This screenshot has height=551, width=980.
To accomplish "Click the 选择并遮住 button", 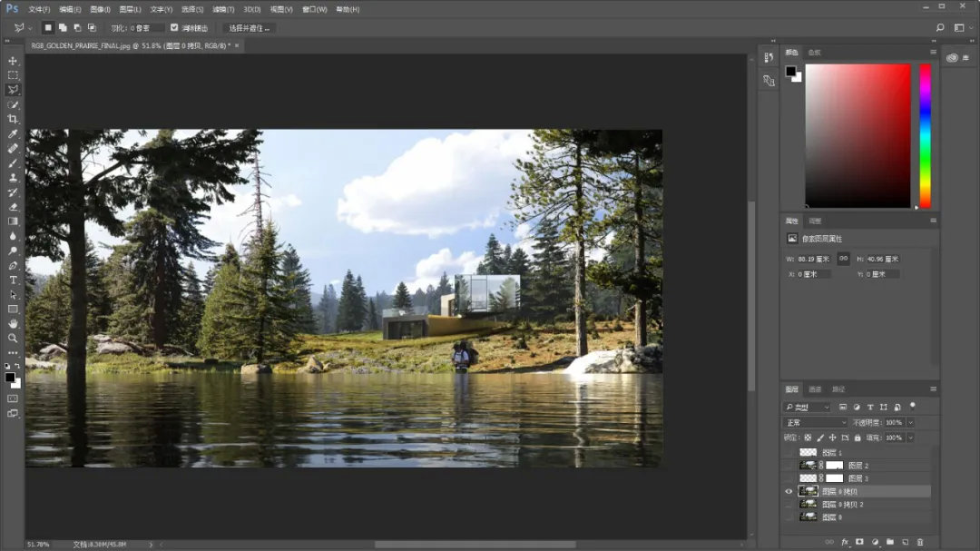I will coord(250,28).
